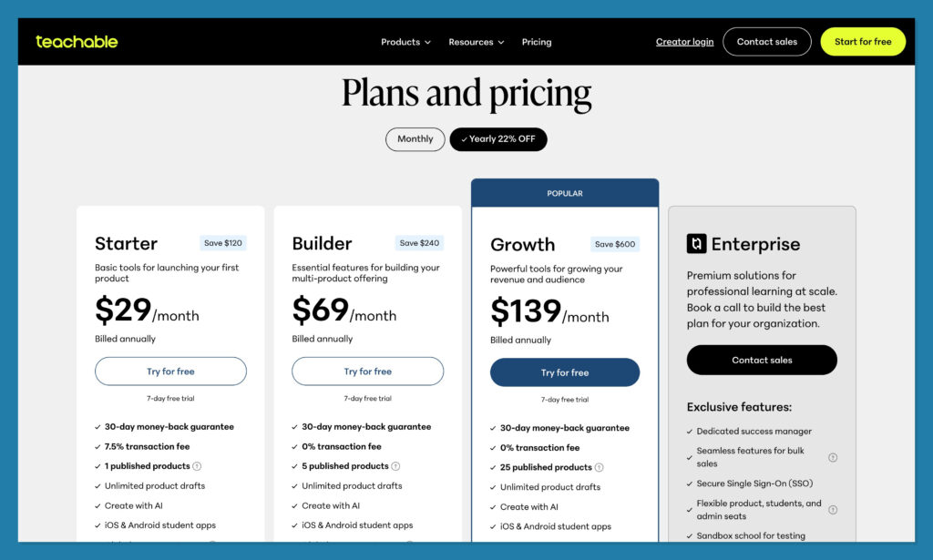Click Enterprise Contact sales button
Screen dimensions: 933x560
[x=762, y=360]
